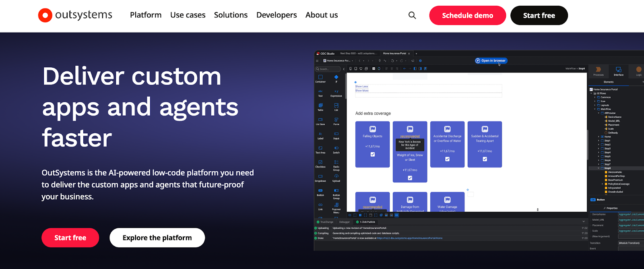Viewport: 644px width, 269px height.
Task: Pick the Upload widget icon
Action: click(x=336, y=176)
